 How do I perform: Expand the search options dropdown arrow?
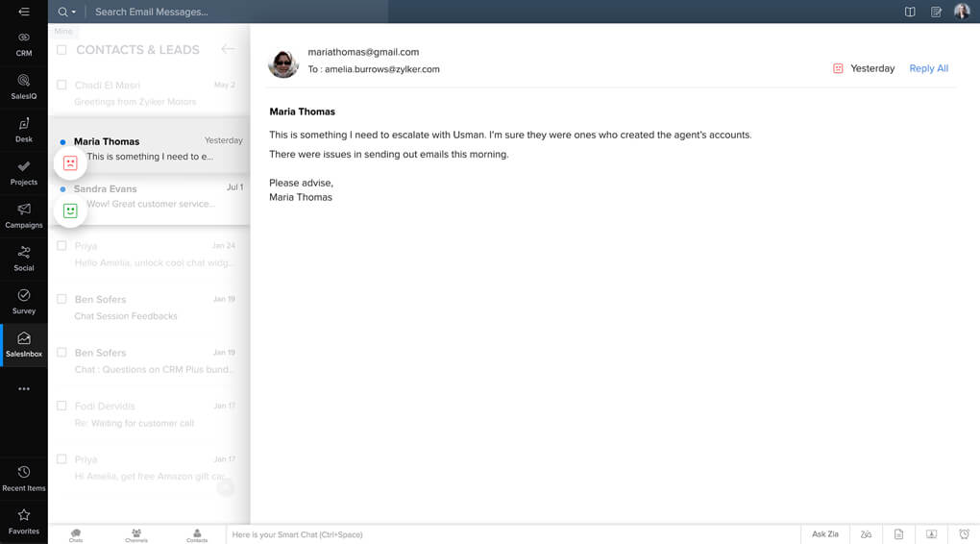pos(74,12)
